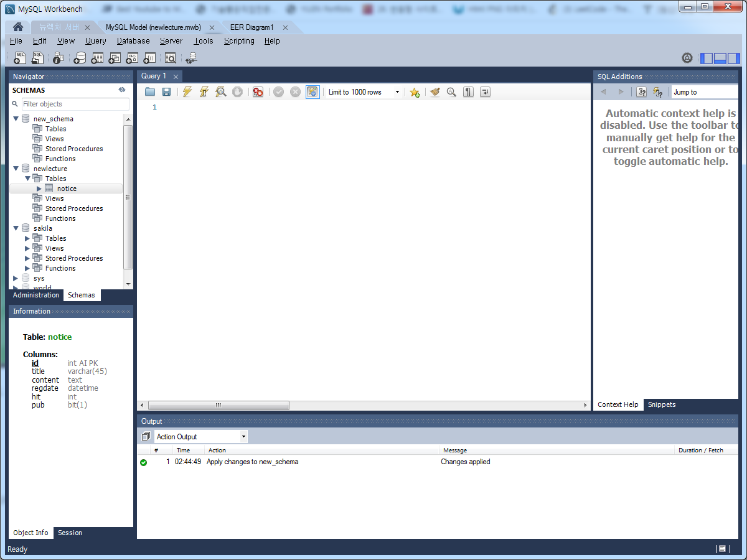This screenshot has width=747, height=560.
Task: Collapse the sakila schema
Action: tap(16, 228)
